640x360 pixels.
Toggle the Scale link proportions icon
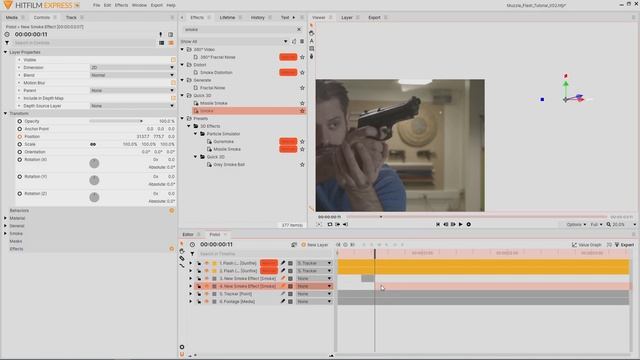93,144
